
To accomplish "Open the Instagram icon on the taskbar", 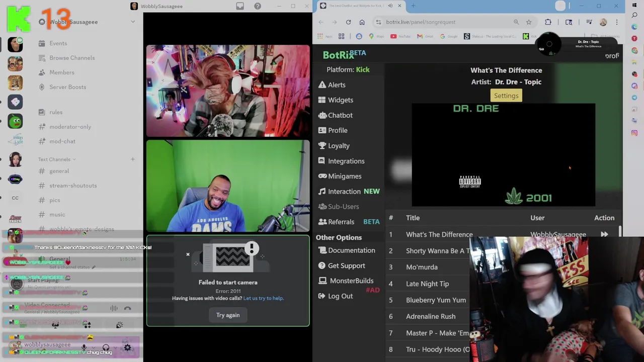I will [x=634, y=133].
